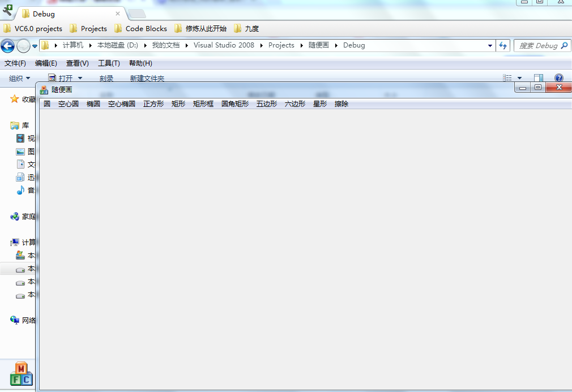Select 计算机 computer in the sidebar
This screenshot has height=392, width=572.
(23, 242)
